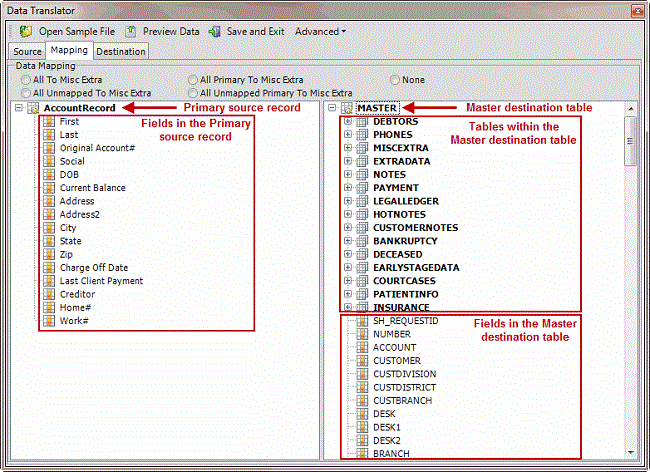
Task: Collapse the AccountRecord tree node
Action: (19, 108)
